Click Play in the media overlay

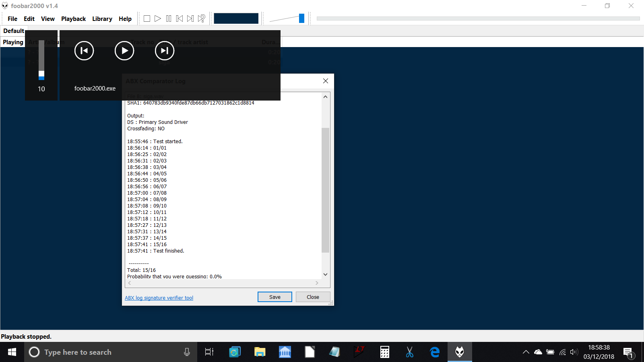[124, 51]
